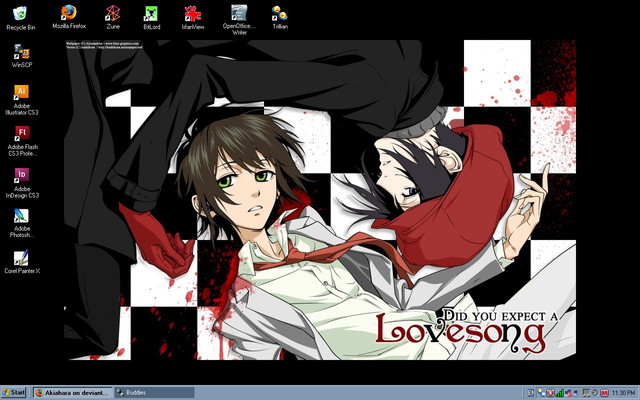
Task: Click the green signal strength tray icon
Action: (x=560, y=393)
